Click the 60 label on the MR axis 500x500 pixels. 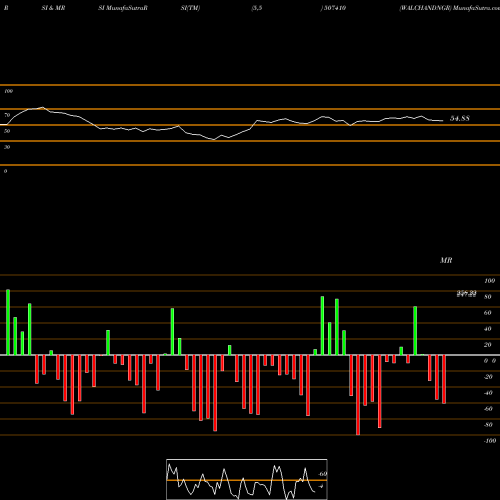click(x=488, y=313)
